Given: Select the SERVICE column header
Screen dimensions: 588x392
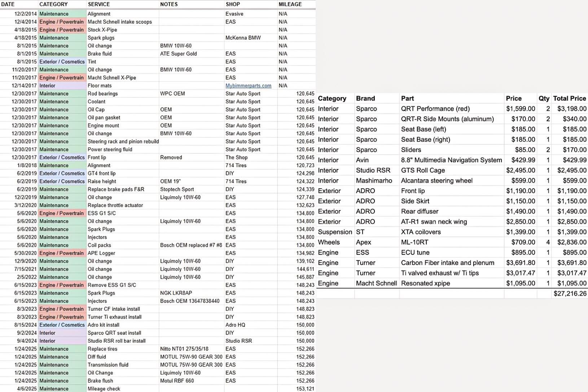Looking at the screenshot, I should pyautogui.click(x=98, y=4).
